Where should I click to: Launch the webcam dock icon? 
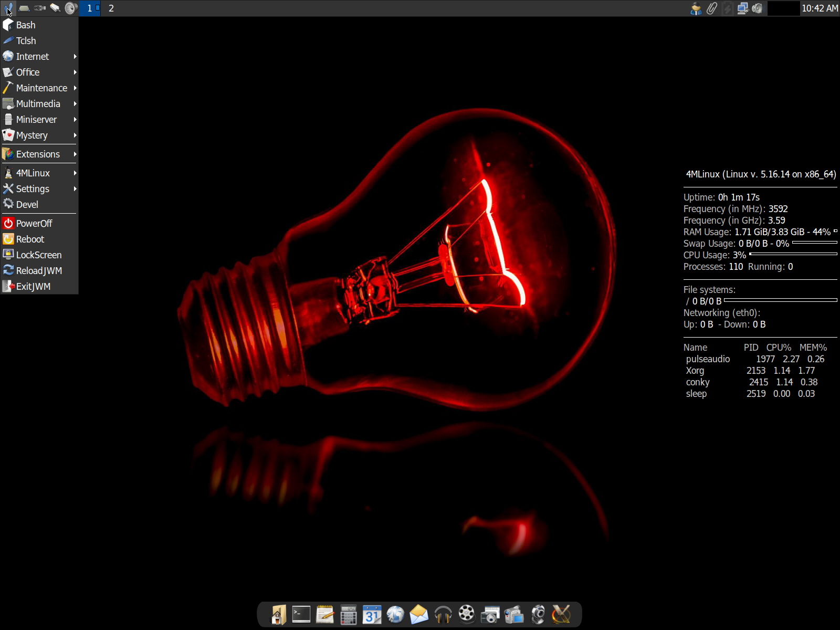pyautogui.click(x=538, y=615)
